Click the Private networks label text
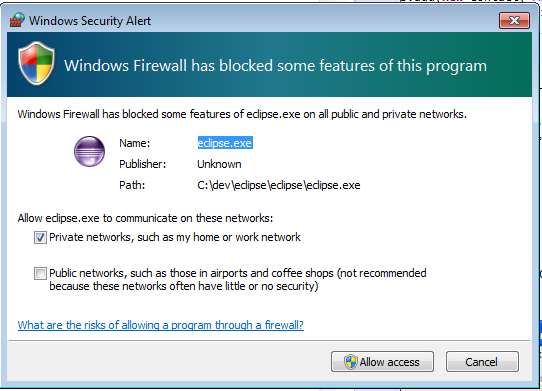Viewport: 542px width, 391px height. [175, 237]
